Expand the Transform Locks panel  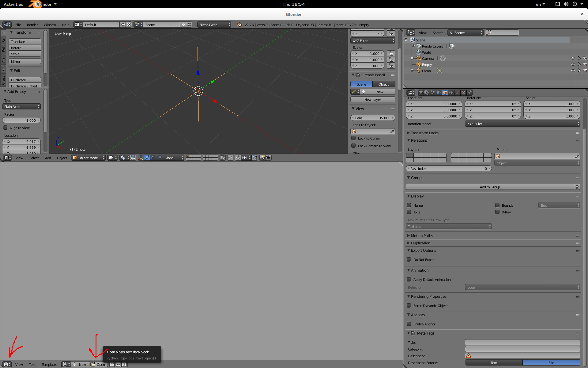click(424, 133)
